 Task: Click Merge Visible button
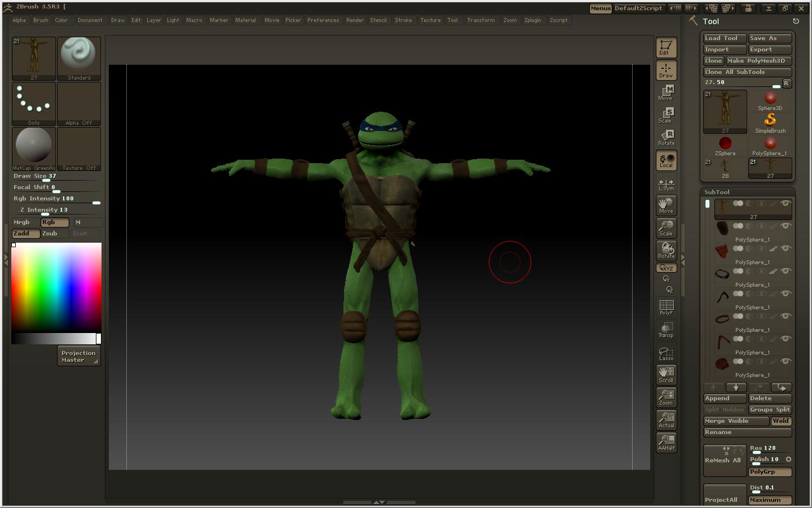pyautogui.click(x=736, y=421)
